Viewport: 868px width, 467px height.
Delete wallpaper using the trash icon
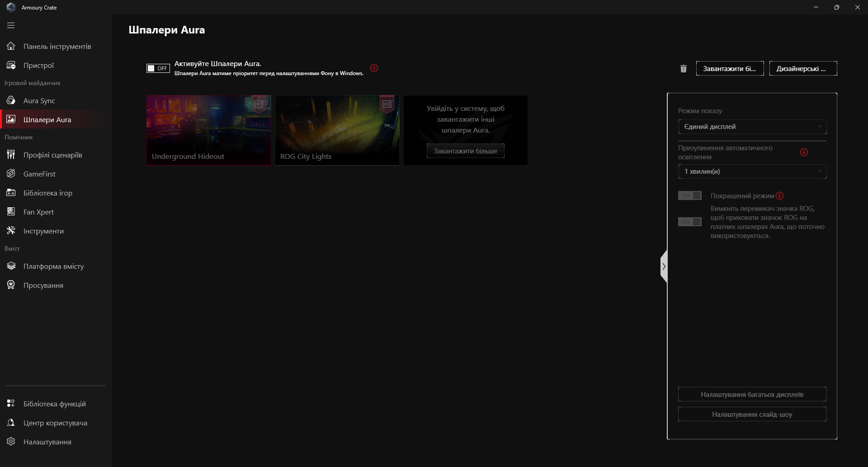pos(684,68)
